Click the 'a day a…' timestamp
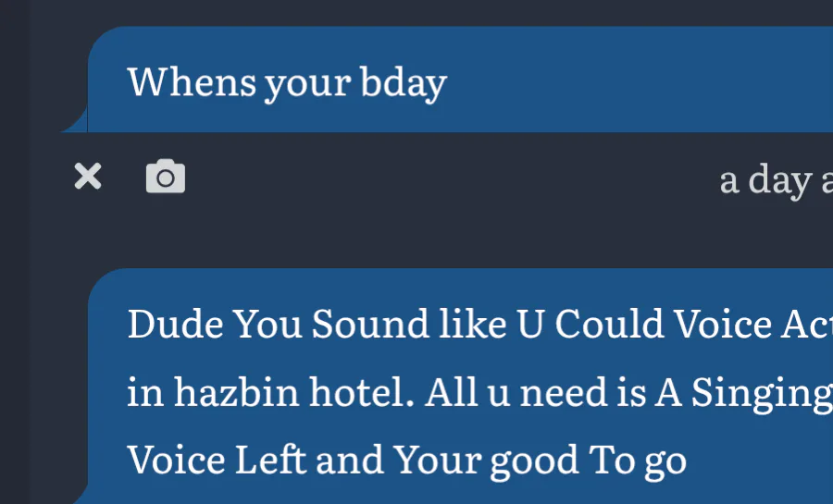 (776, 179)
